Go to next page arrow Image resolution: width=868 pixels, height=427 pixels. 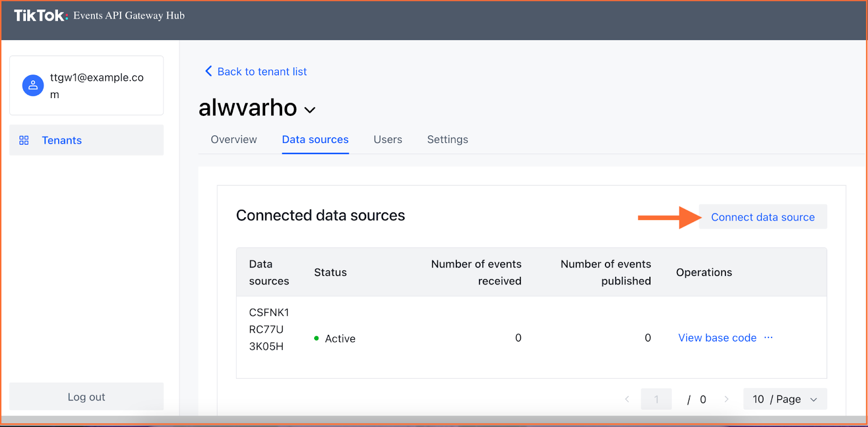click(726, 399)
